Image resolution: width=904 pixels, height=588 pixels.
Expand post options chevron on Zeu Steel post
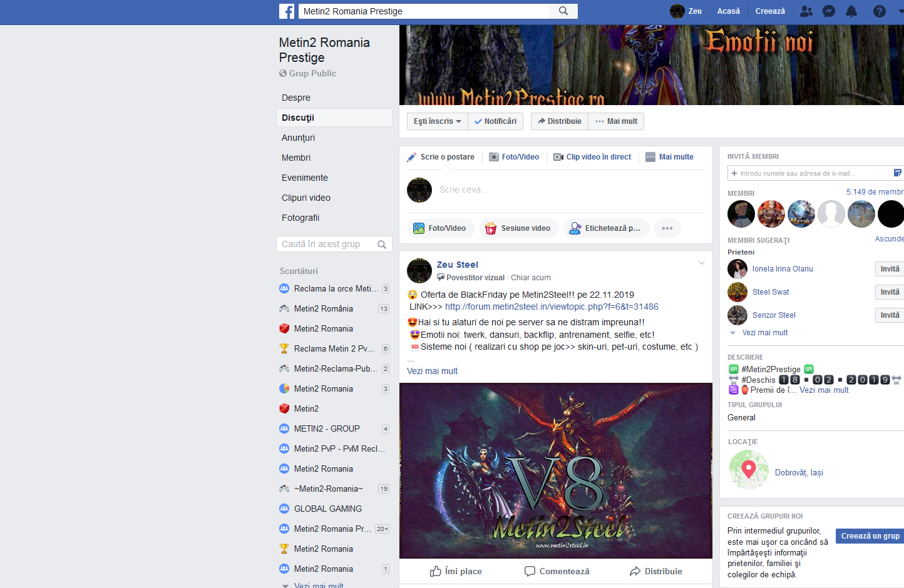tap(702, 263)
